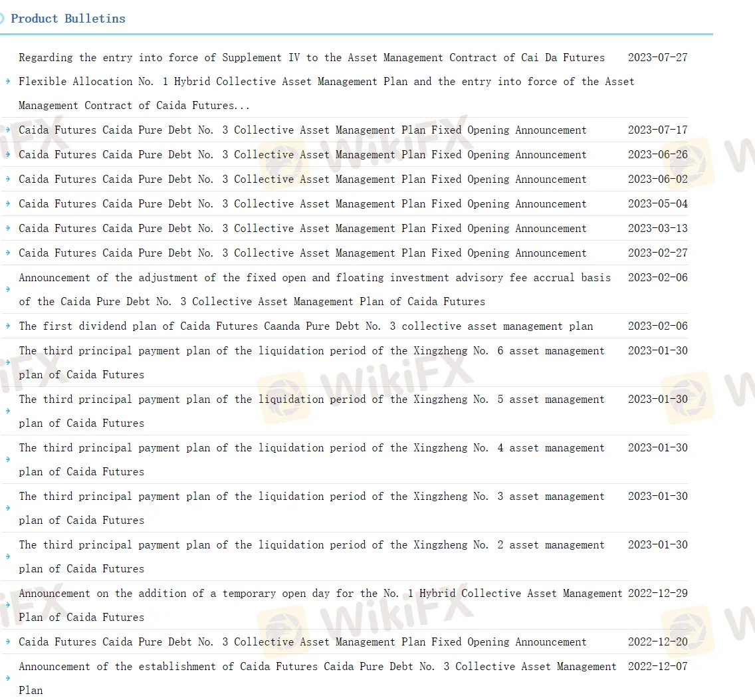The height and width of the screenshot is (700, 755).
Task: Click the date 2023-02-27
Action: point(658,253)
